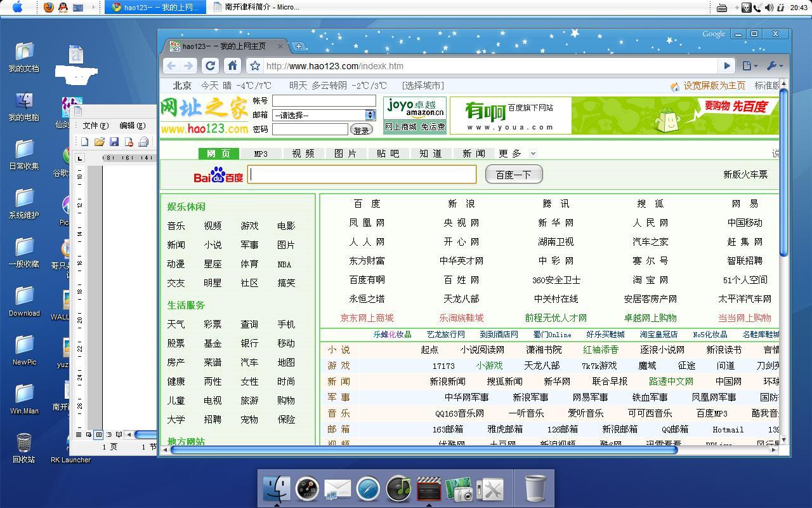Viewport: 812px width, 508px height.
Task: Open the 新版火车票 link
Action: (x=745, y=174)
